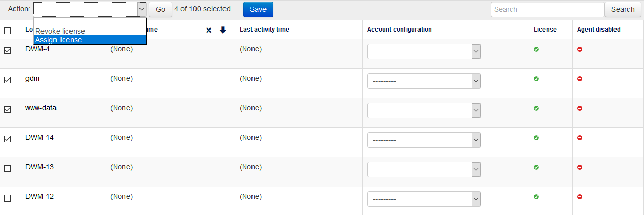
Task: Click the blue Save button
Action: [258, 9]
